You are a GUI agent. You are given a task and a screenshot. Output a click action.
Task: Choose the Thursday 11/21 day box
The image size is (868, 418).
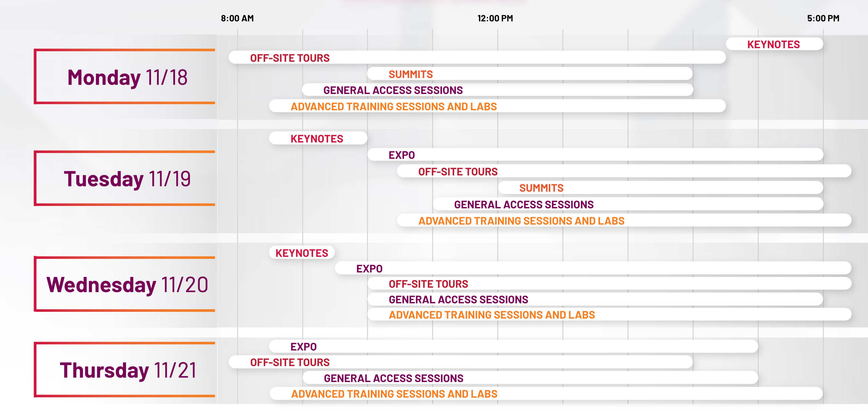(127, 370)
